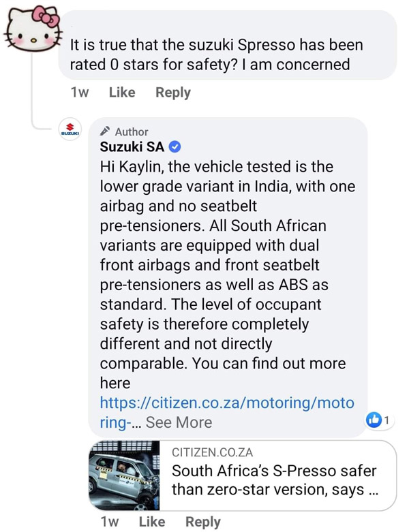Viewport: 409px width, 532px height.
Task: Like the Suzuki Spresso safety question
Action: 122,93
